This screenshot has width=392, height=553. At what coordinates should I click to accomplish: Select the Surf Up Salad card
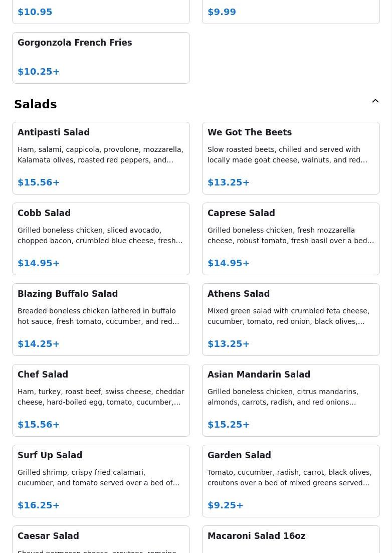pyautogui.click(x=101, y=481)
